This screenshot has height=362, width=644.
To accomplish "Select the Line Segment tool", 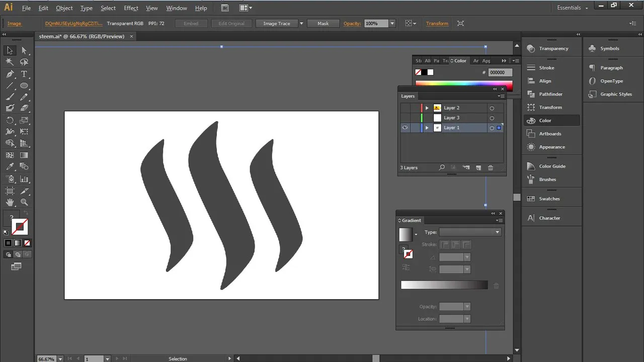I will 10,85.
